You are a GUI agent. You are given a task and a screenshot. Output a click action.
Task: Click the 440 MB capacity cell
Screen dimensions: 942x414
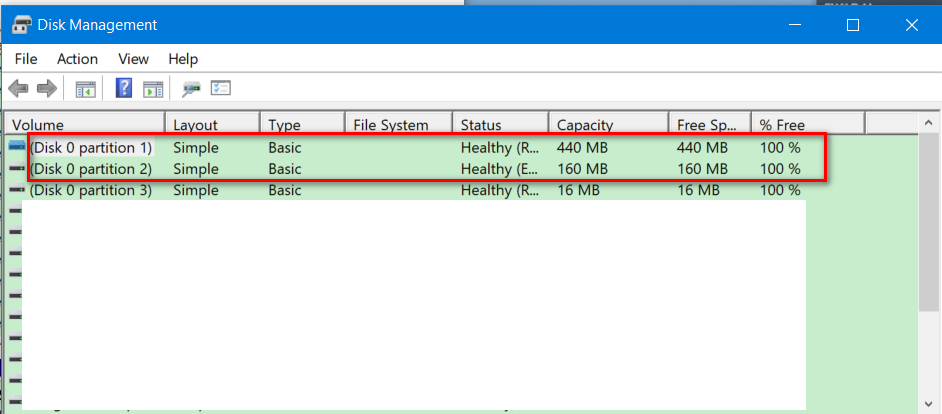[x=583, y=147]
